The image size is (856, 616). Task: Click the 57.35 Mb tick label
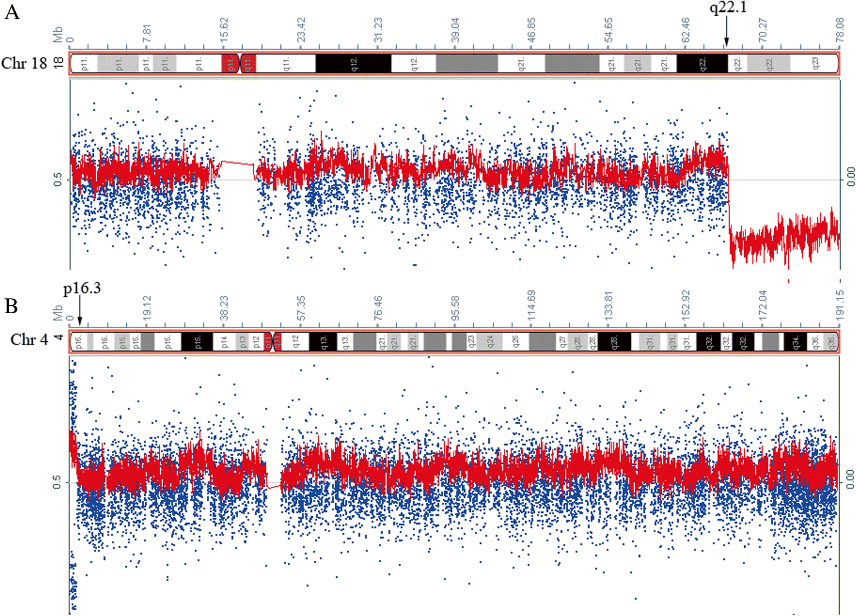[x=301, y=308]
